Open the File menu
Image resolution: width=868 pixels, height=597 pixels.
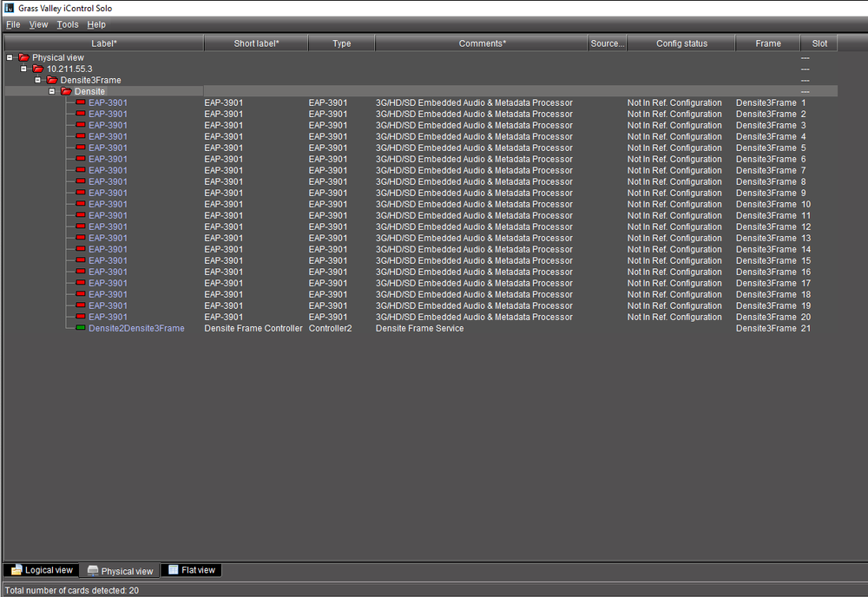(x=13, y=24)
